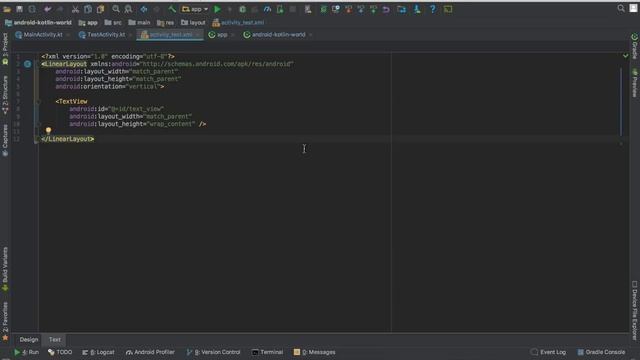Toggle the Device File Explorer panel

(x=635, y=310)
